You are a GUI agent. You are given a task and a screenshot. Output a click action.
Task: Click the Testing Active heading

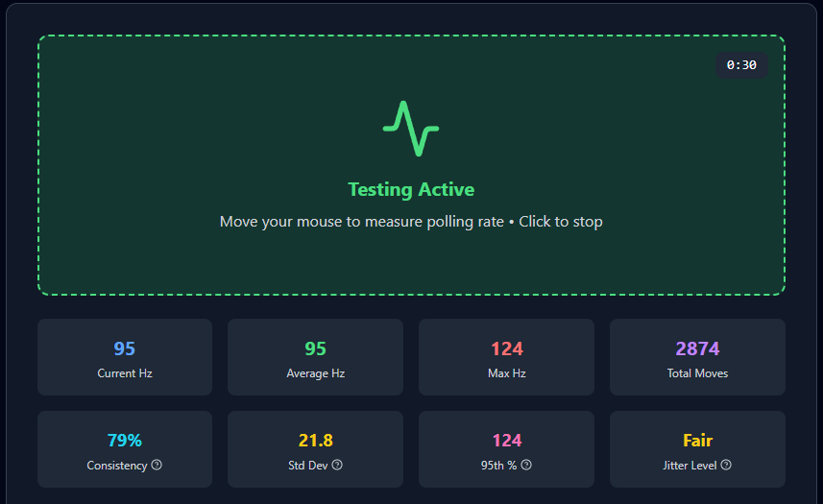tap(411, 189)
